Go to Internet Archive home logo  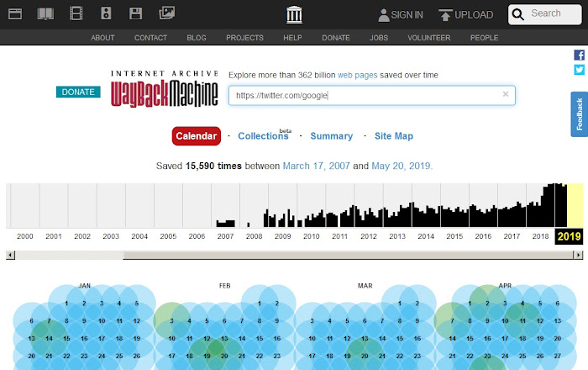(294, 15)
